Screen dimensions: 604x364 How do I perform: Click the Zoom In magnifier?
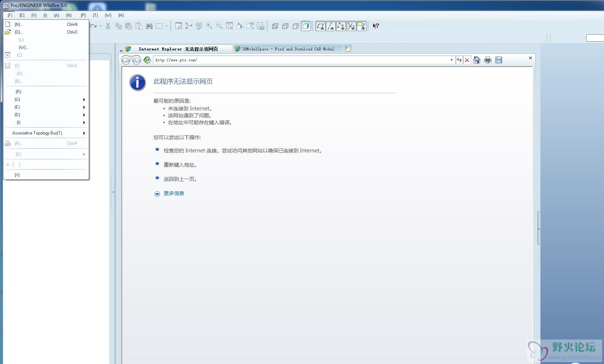209,26
